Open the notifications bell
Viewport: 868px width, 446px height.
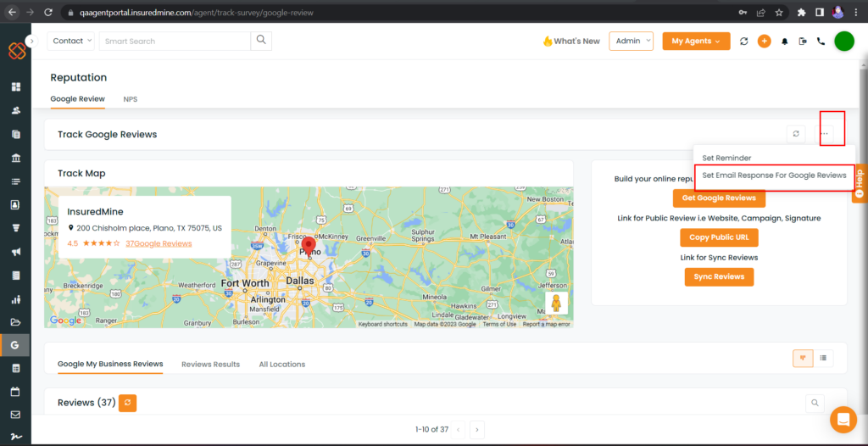[784, 42]
